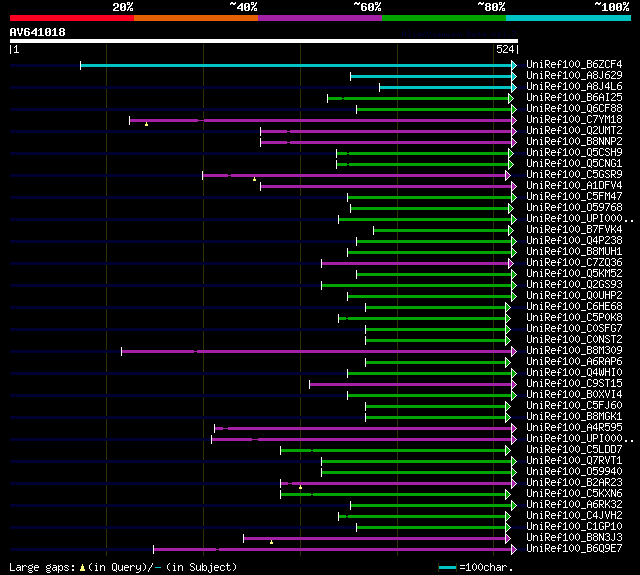
Task: Open hit UniRef100_Q6CF88
Action: click(574, 109)
